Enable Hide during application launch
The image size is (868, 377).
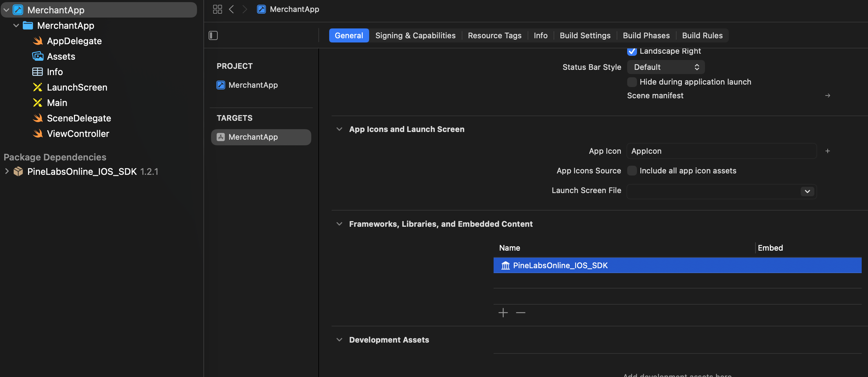point(632,82)
